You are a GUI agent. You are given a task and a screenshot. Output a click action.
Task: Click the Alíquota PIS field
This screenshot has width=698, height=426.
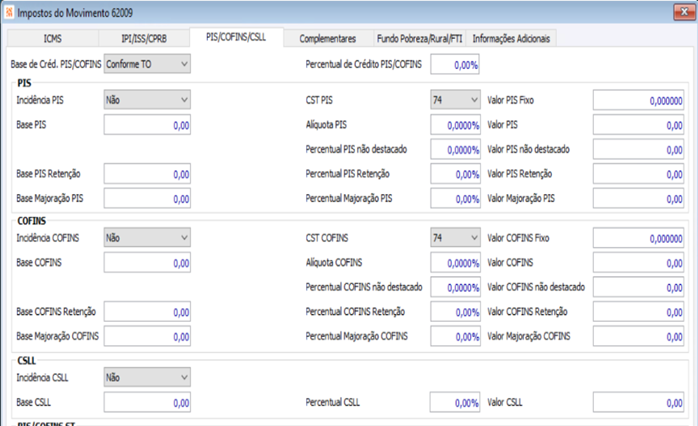click(x=457, y=125)
